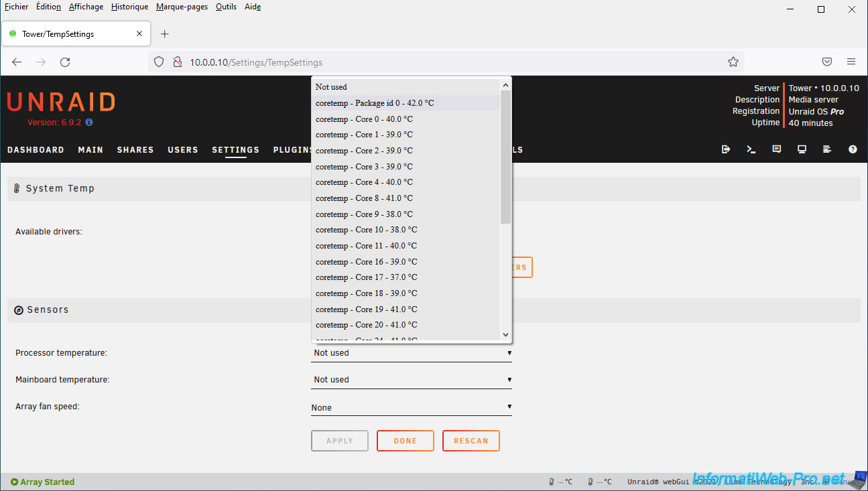Open the Feedback speech bubble icon
The image size is (868, 491).
(776, 149)
